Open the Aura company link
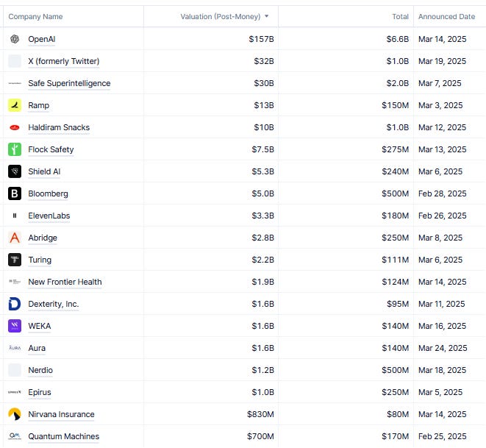 (37, 348)
